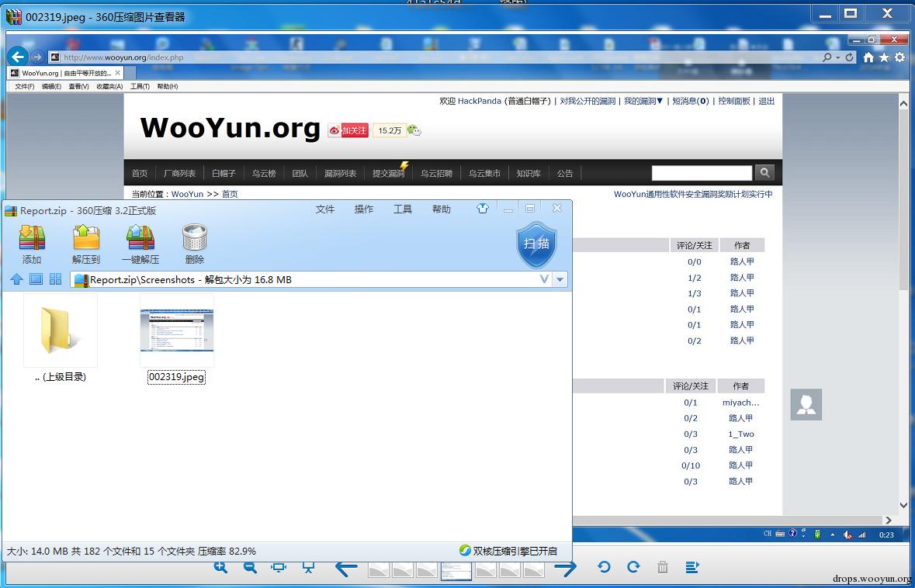The image size is (915, 588).
Task: Select the WooYun.org browser tab
Action: (65, 73)
